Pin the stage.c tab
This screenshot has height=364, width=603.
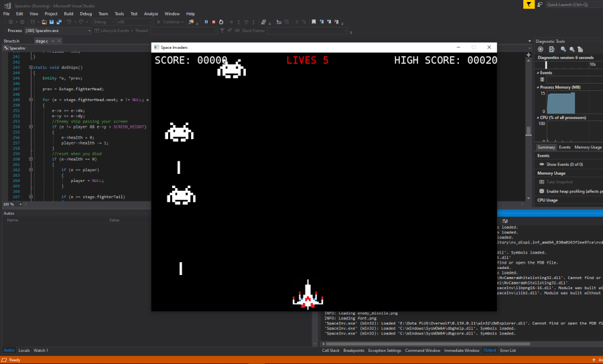click(x=53, y=41)
